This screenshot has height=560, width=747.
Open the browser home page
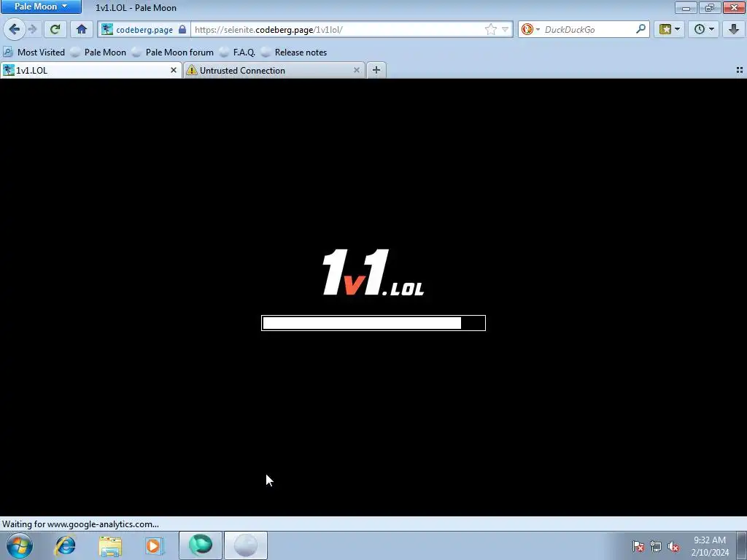(x=82, y=29)
